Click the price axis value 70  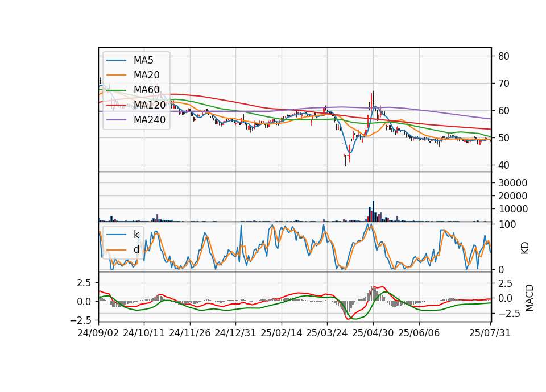503,84
